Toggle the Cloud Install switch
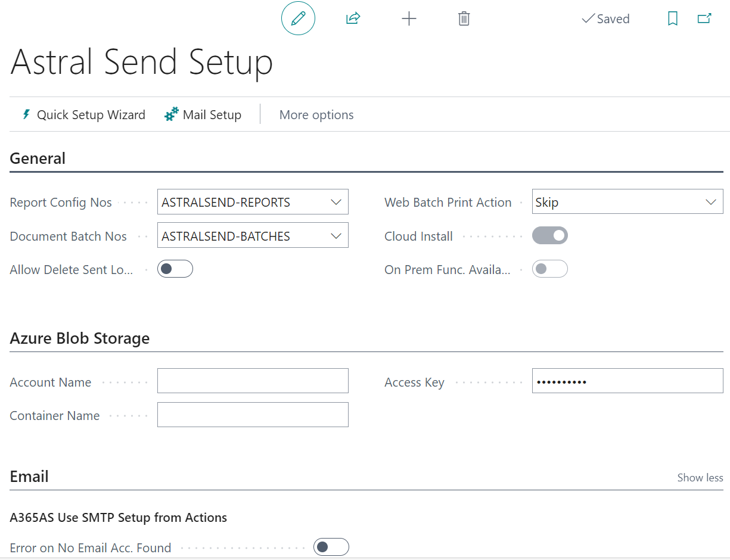Viewport: 730px width, 560px height. pos(549,236)
